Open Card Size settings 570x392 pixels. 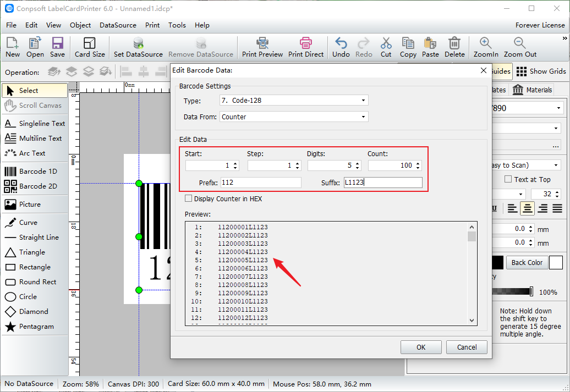coord(90,47)
